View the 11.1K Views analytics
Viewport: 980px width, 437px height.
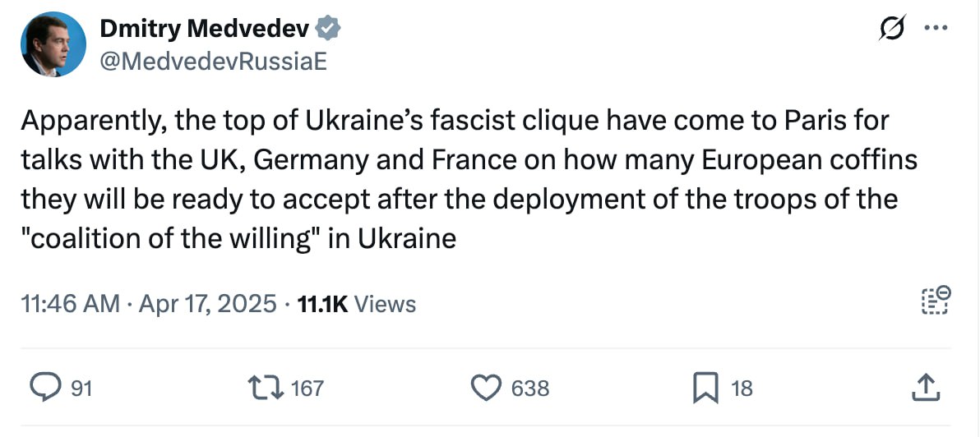(356, 305)
